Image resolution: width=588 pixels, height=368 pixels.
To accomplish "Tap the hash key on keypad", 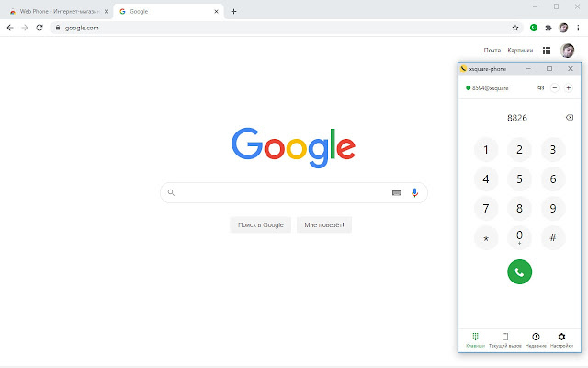I will [x=553, y=238].
